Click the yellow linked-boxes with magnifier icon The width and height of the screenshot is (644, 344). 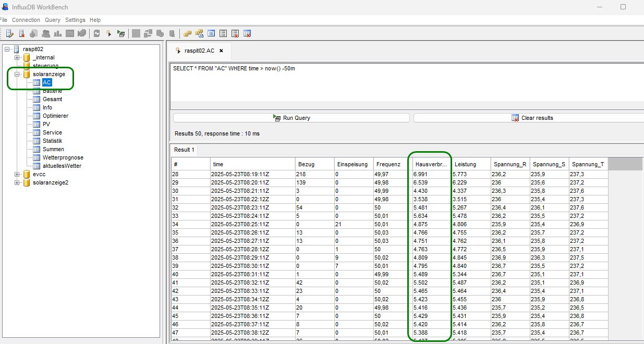[x=199, y=33]
